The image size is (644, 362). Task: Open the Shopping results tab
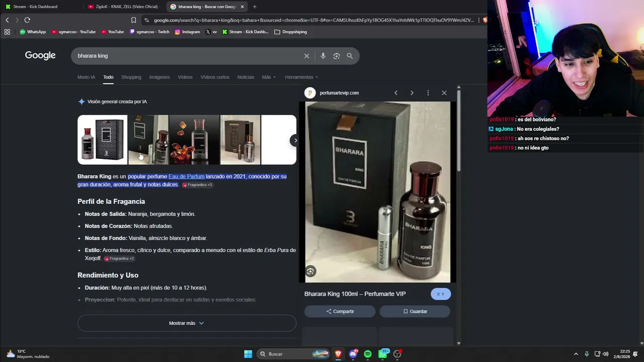[x=131, y=77]
